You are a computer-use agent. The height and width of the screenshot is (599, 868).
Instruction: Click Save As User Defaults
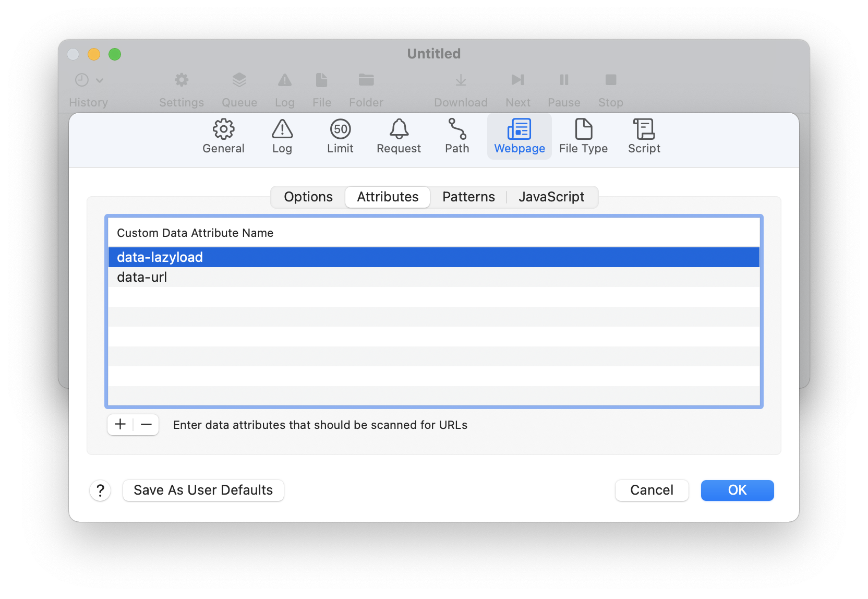coord(203,490)
